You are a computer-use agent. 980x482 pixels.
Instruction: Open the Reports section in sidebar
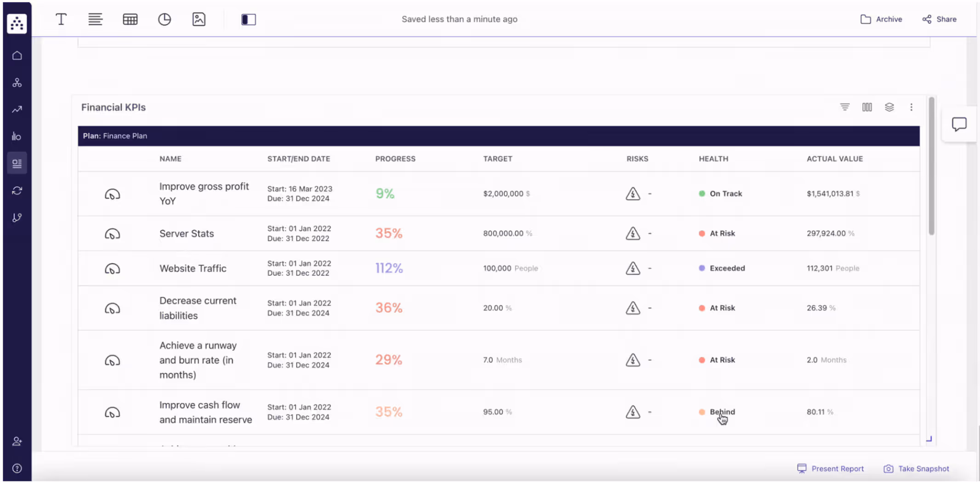[x=17, y=162]
